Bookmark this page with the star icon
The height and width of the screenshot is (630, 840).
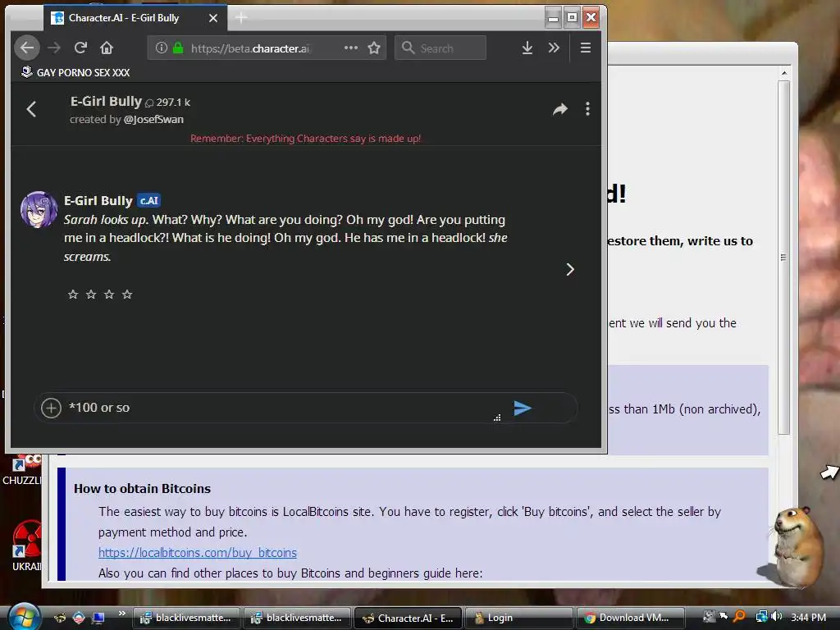click(374, 48)
